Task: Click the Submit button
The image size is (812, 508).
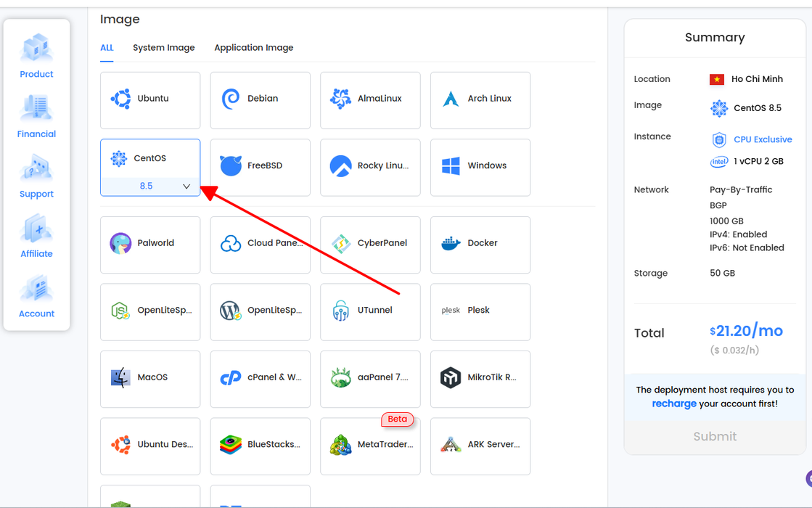Action: [715, 437]
